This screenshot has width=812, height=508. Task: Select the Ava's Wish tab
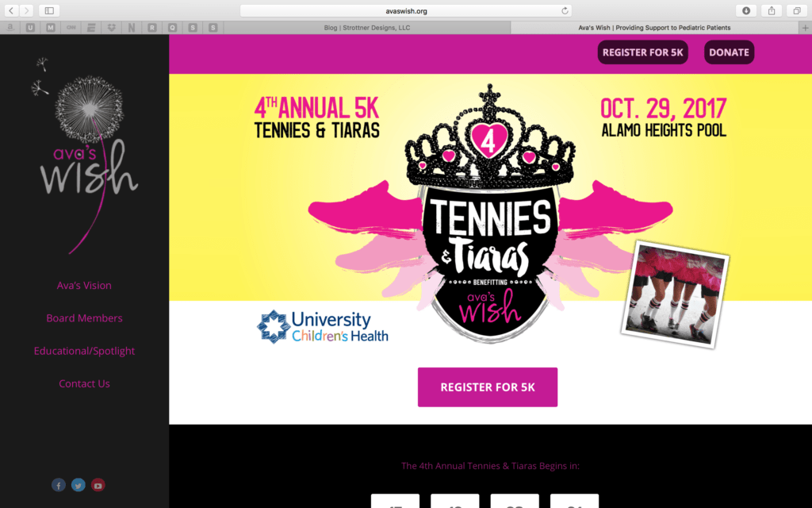pos(654,28)
